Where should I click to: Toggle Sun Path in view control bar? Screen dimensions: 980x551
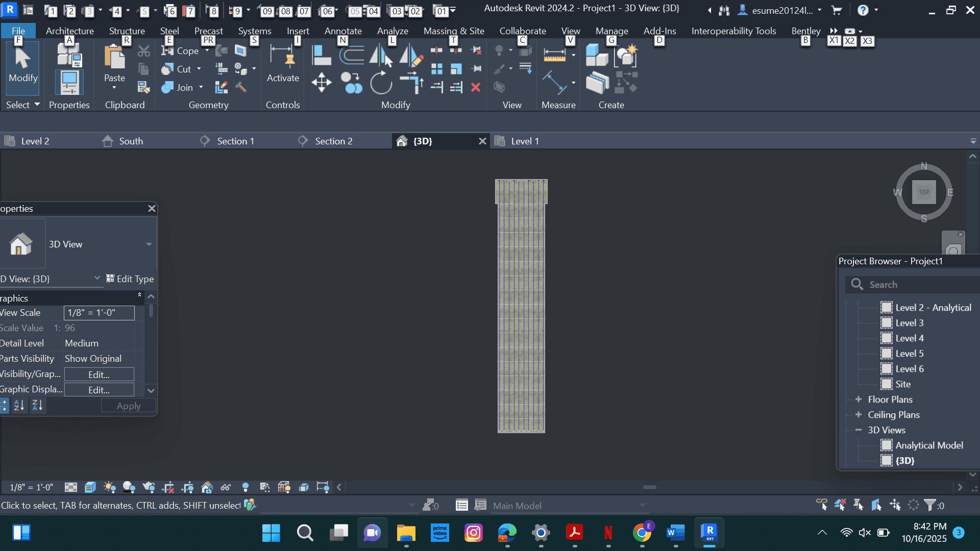tap(109, 487)
